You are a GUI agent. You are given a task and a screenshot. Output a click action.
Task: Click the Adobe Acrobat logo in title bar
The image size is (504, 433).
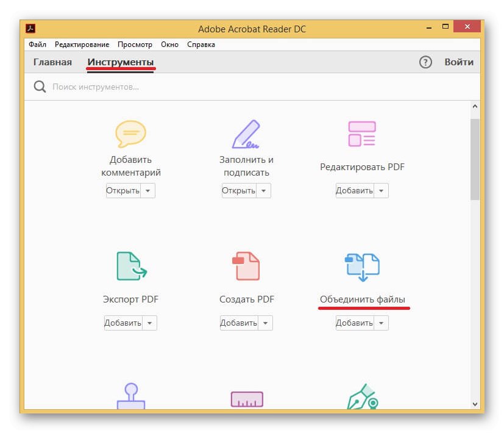30,28
